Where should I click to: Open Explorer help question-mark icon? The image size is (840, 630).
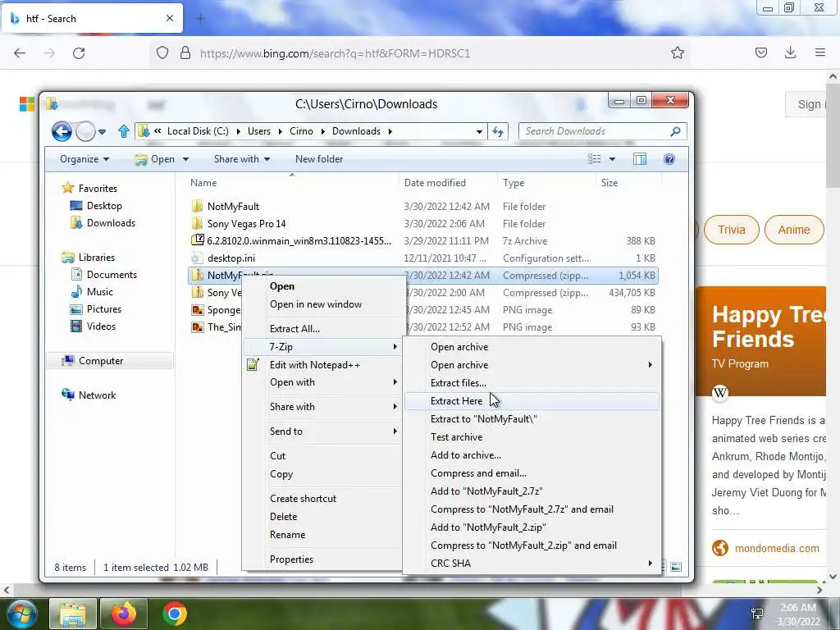[669, 159]
